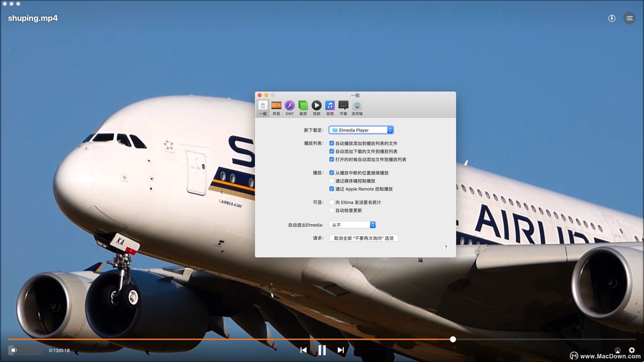Click the downloads icon at top right
The height and width of the screenshot is (362, 644).
pos(612,18)
